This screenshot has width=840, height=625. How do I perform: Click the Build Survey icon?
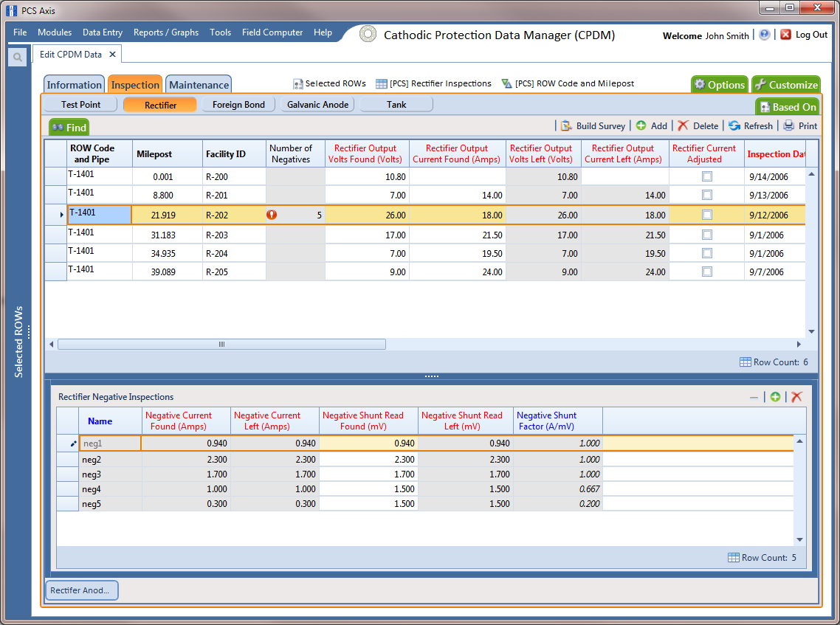pos(566,126)
